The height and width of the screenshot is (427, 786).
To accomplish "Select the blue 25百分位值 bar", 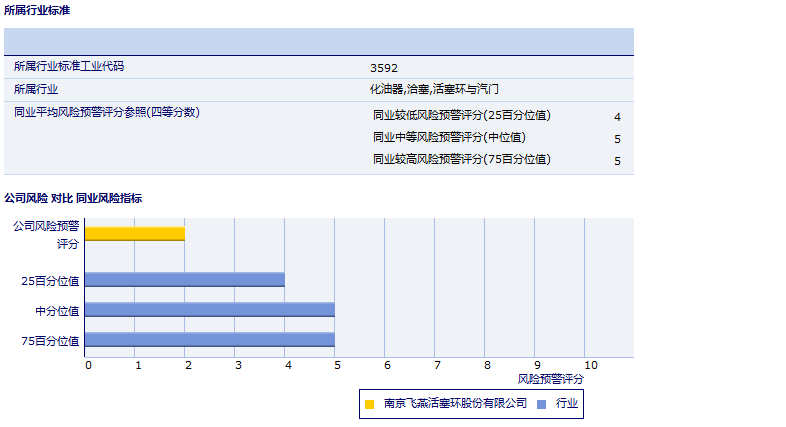I will coord(185,280).
